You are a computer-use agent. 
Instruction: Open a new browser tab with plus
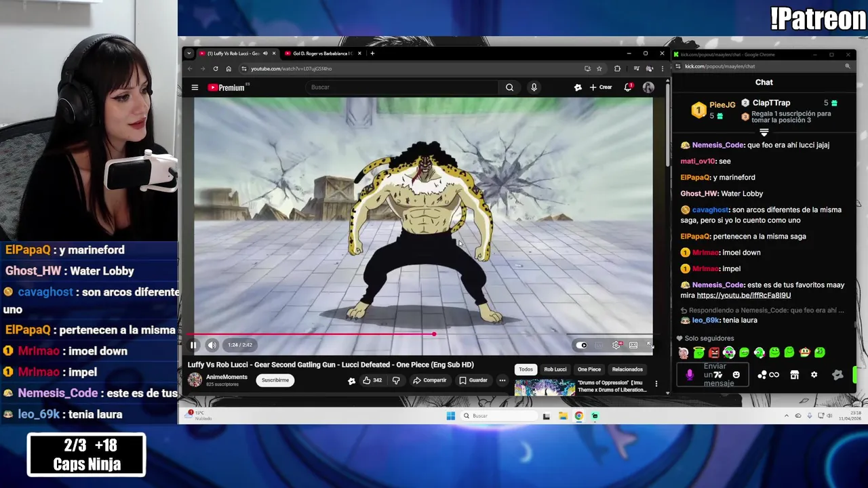click(372, 54)
